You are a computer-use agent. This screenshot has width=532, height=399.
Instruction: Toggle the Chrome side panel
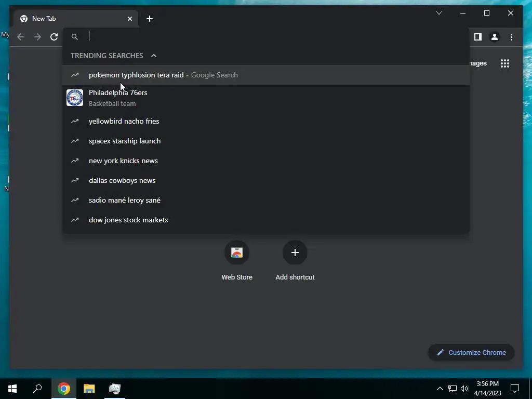click(478, 37)
